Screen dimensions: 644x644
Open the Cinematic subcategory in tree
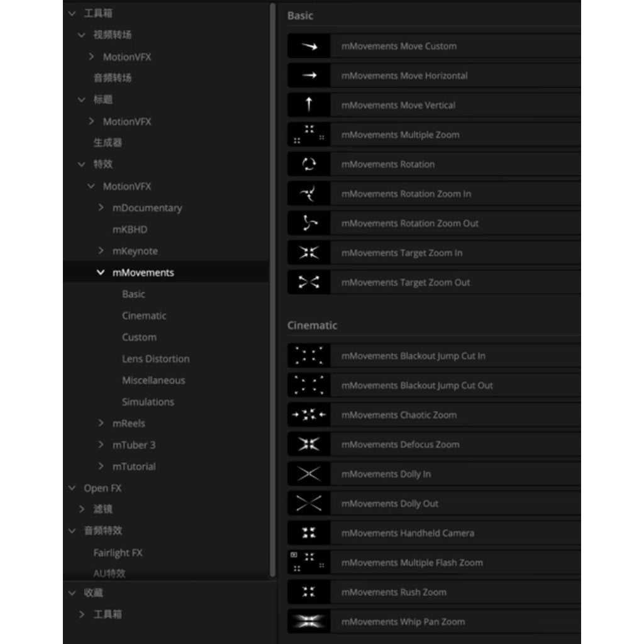144,316
